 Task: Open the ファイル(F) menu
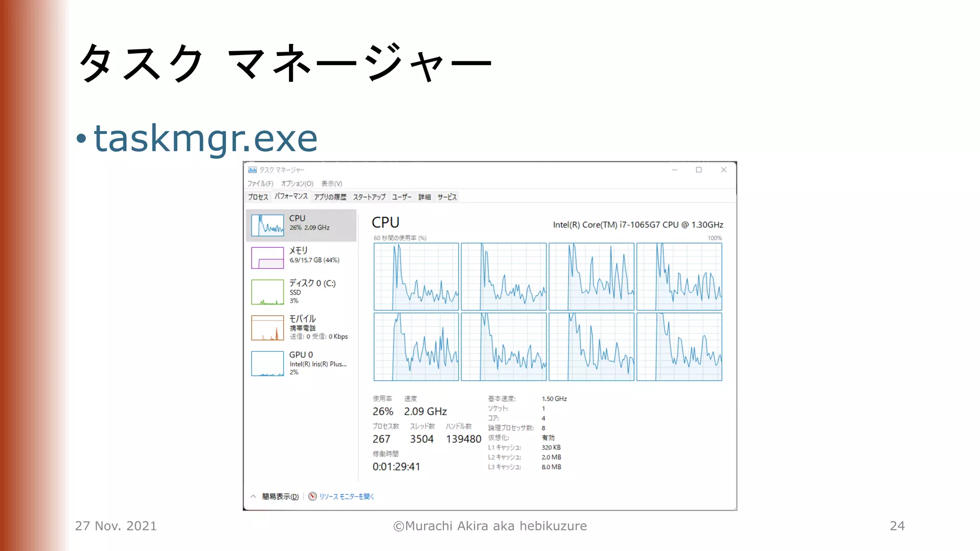pos(260,184)
